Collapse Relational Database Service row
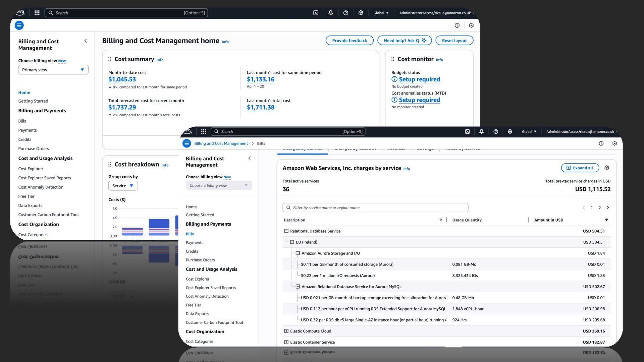This screenshot has height=362, width=644. (286, 231)
